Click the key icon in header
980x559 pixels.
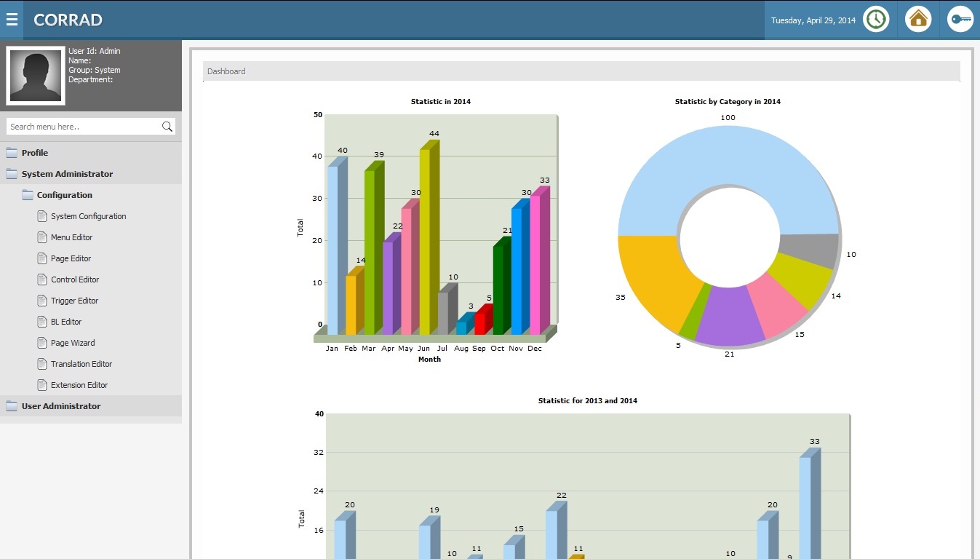[960, 19]
